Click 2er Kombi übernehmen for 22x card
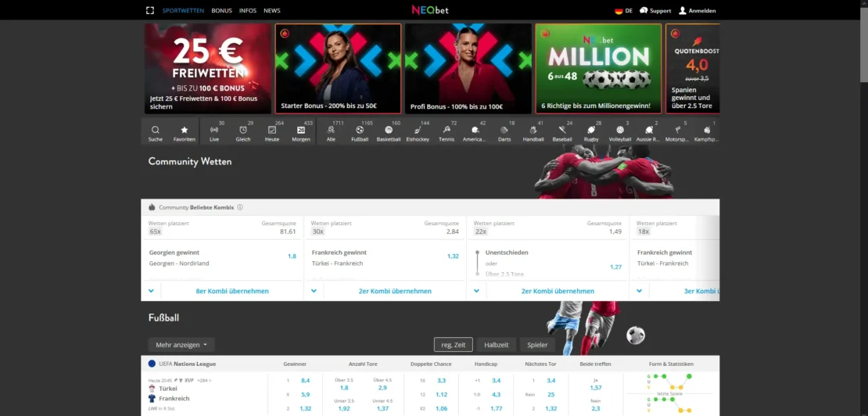This screenshot has width=868, height=416. point(558,291)
